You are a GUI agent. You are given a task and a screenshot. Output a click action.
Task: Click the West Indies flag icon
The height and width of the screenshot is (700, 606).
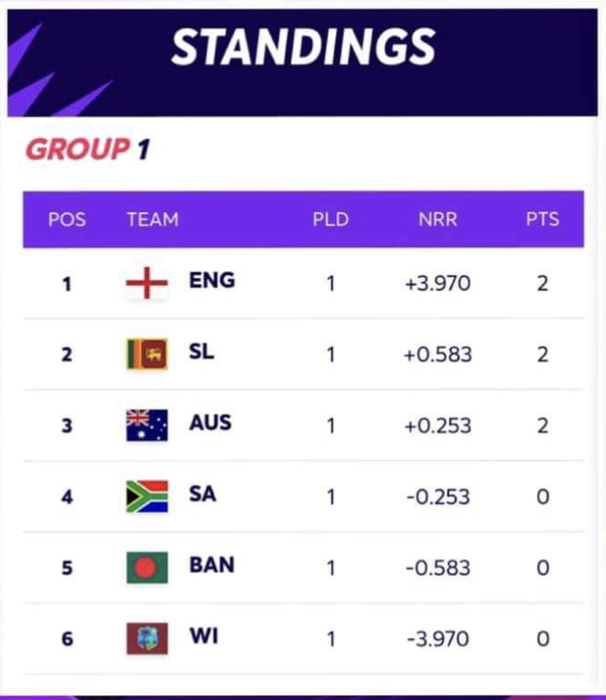coord(146,639)
